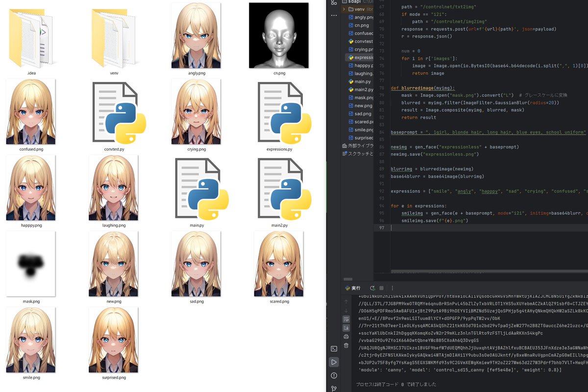Select cn.png in the PyCharm project tree
The width and height of the screenshot is (588, 392).
[x=358, y=25]
